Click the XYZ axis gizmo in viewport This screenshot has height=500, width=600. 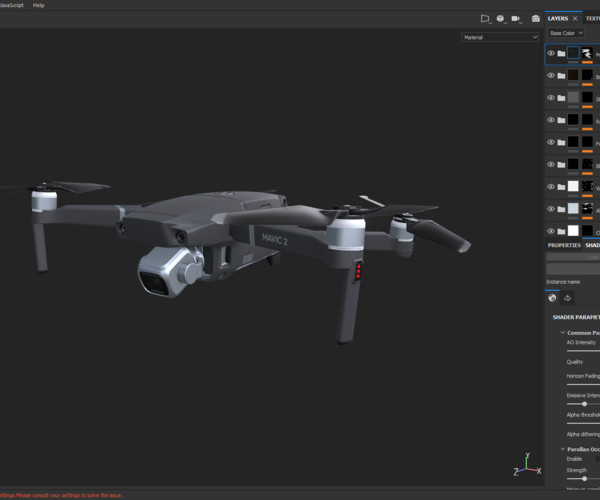click(x=527, y=465)
